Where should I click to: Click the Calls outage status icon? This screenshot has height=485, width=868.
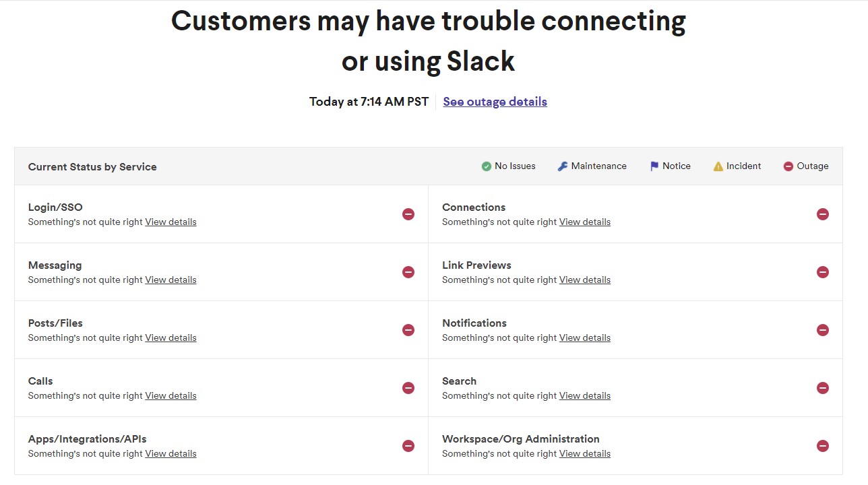(408, 388)
